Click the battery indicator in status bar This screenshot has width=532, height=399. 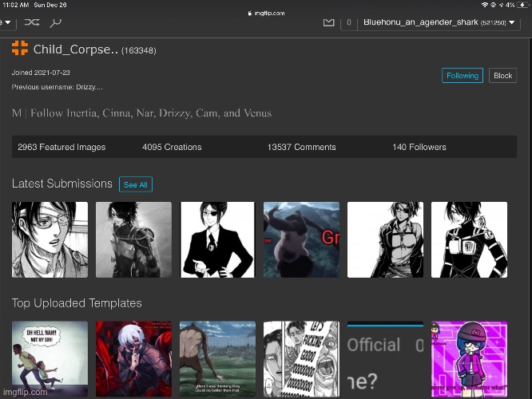click(x=523, y=5)
